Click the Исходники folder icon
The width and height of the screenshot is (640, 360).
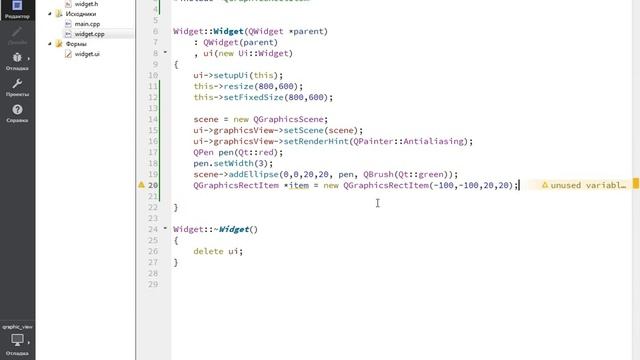click(x=59, y=14)
